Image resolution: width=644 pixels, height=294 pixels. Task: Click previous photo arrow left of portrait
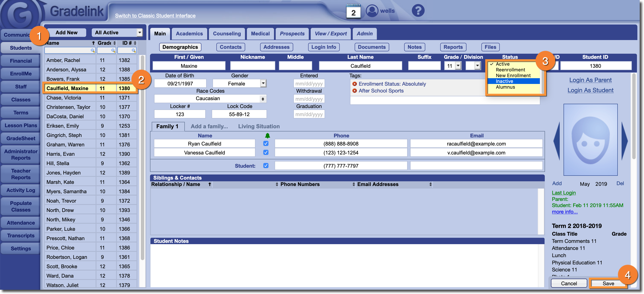pyautogui.click(x=557, y=141)
